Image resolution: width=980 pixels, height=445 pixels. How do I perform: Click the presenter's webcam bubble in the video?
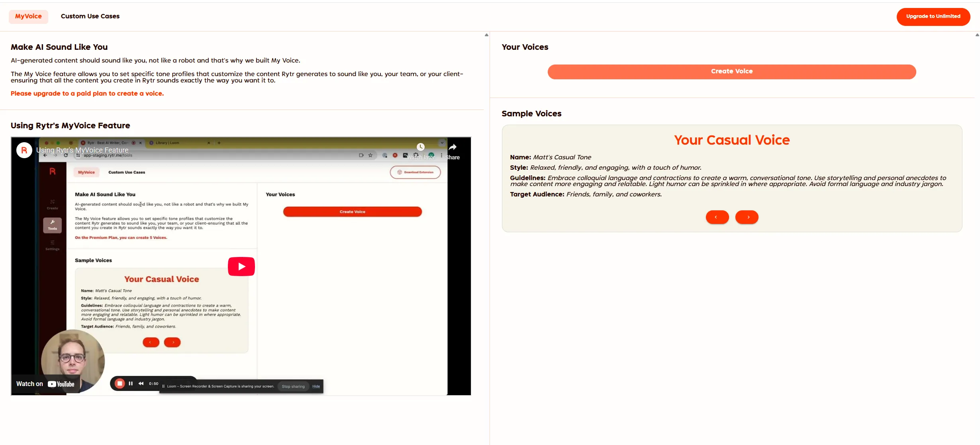(73, 361)
